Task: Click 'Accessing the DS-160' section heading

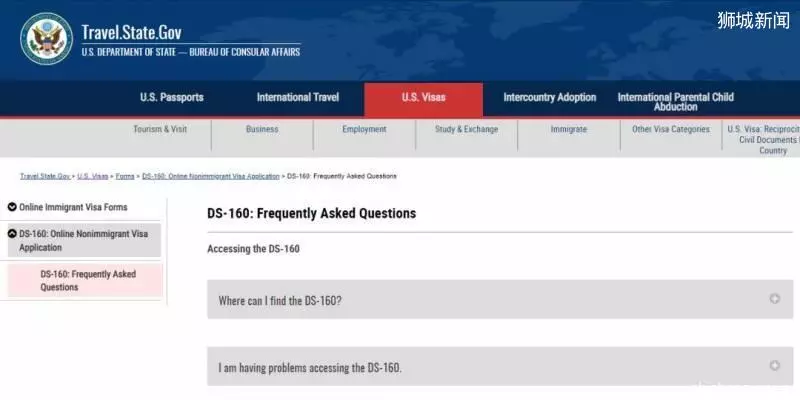Action: [x=253, y=249]
